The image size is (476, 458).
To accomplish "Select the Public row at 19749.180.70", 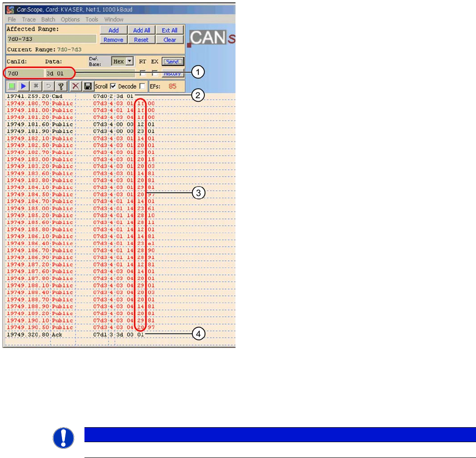I will coord(120,104).
